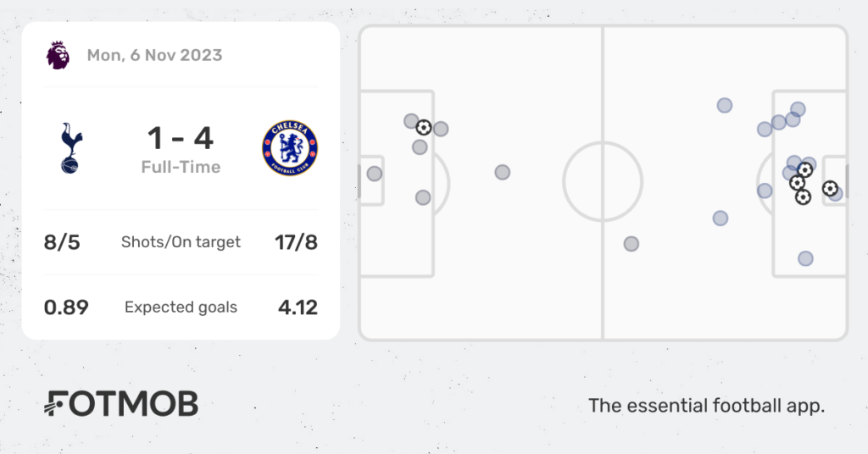This screenshot has height=454, width=868.
Task: Select the shot dot inside Tottenham's six-yard box
Action: [x=374, y=174]
